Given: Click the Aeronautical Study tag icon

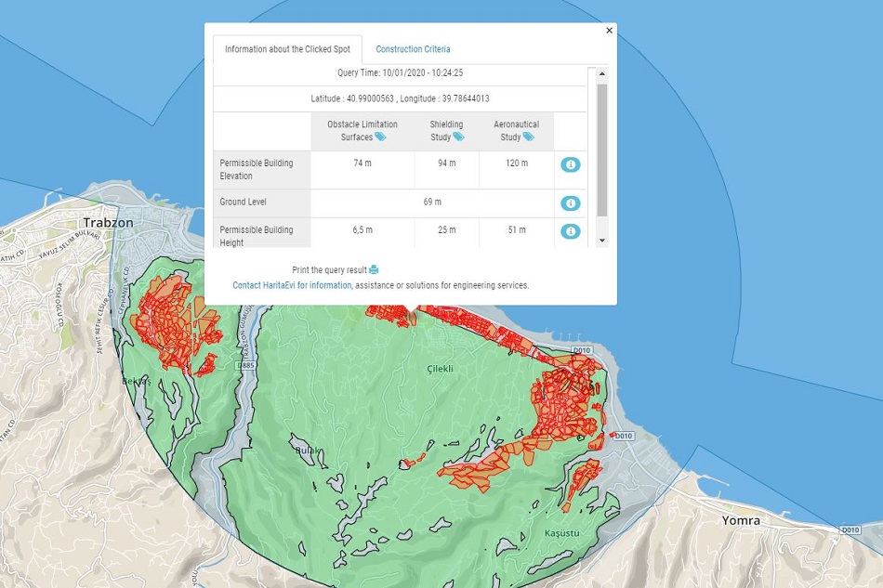Looking at the screenshot, I should [528, 137].
